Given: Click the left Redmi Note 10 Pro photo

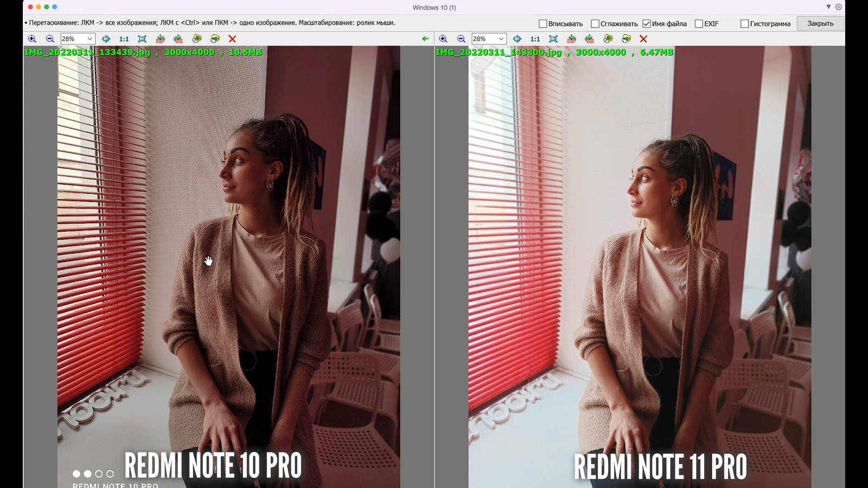Looking at the screenshot, I should [228, 267].
